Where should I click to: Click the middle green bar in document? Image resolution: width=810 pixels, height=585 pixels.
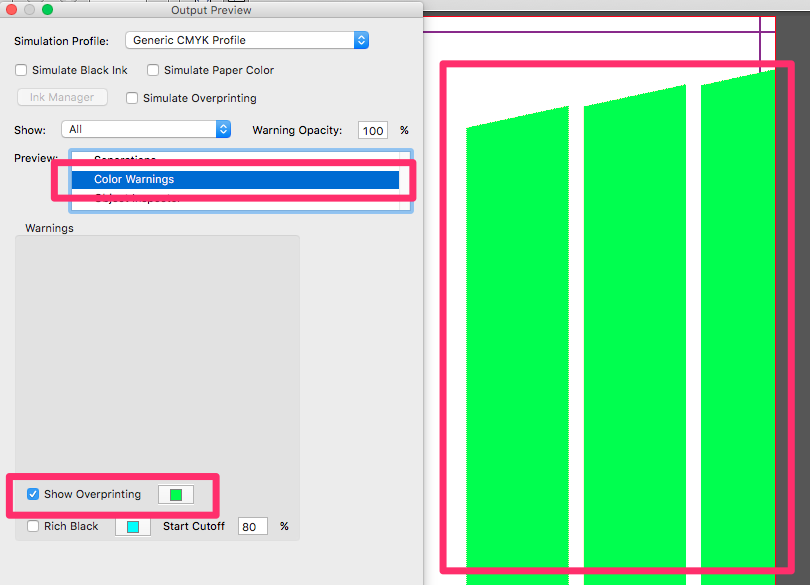634,340
